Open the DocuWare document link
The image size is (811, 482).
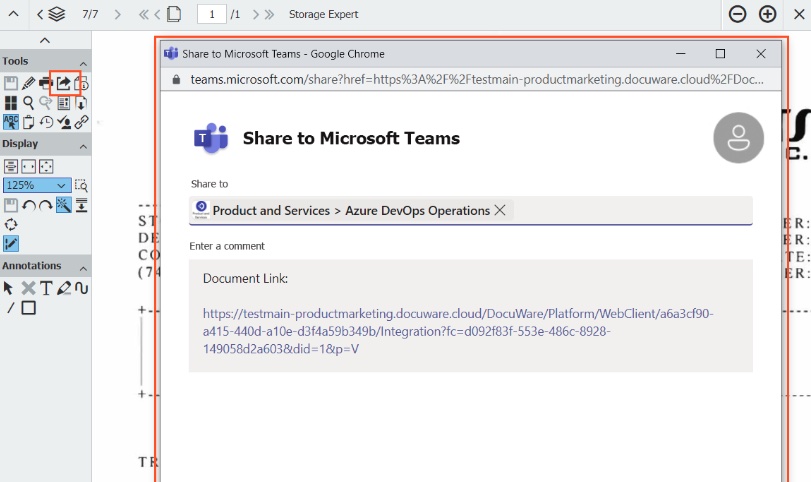458,331
